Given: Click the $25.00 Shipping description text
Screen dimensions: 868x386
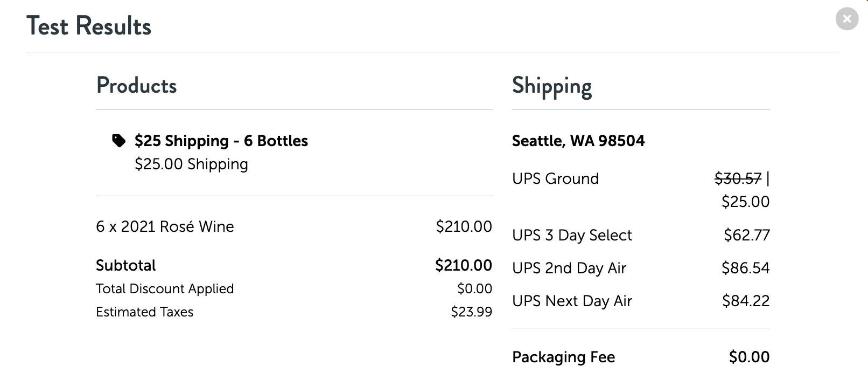Looking at the screenshot, I should coord(191,164).
